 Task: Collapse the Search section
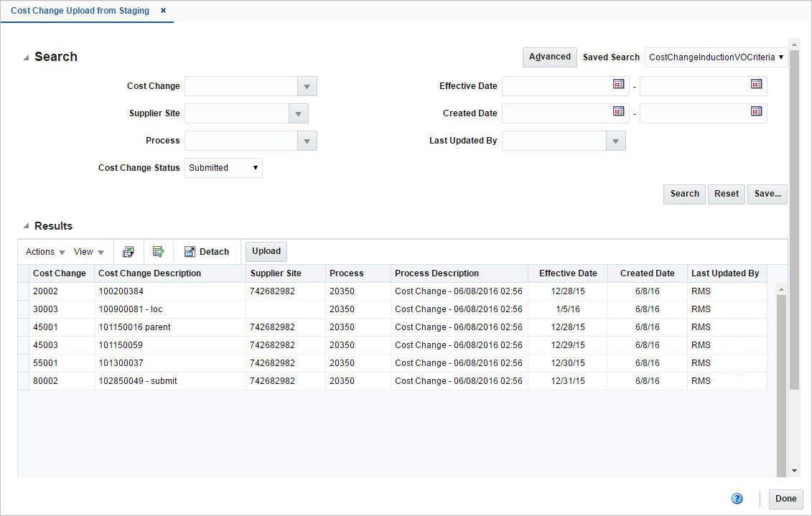pyautogui.click(x=26, y=57)
